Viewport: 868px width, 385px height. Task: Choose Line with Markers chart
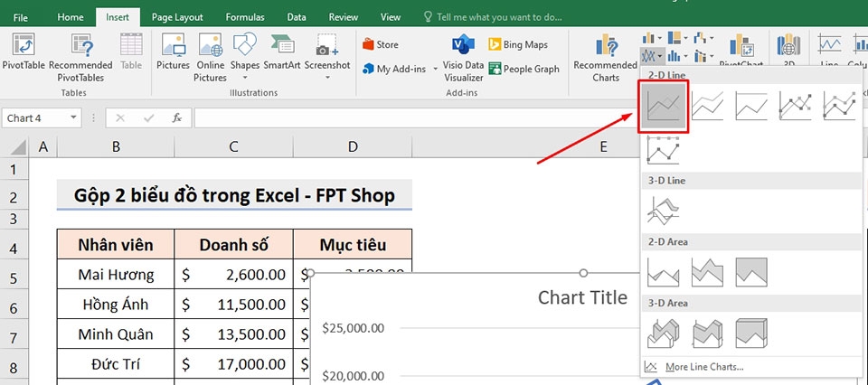(x=795, y=106)
